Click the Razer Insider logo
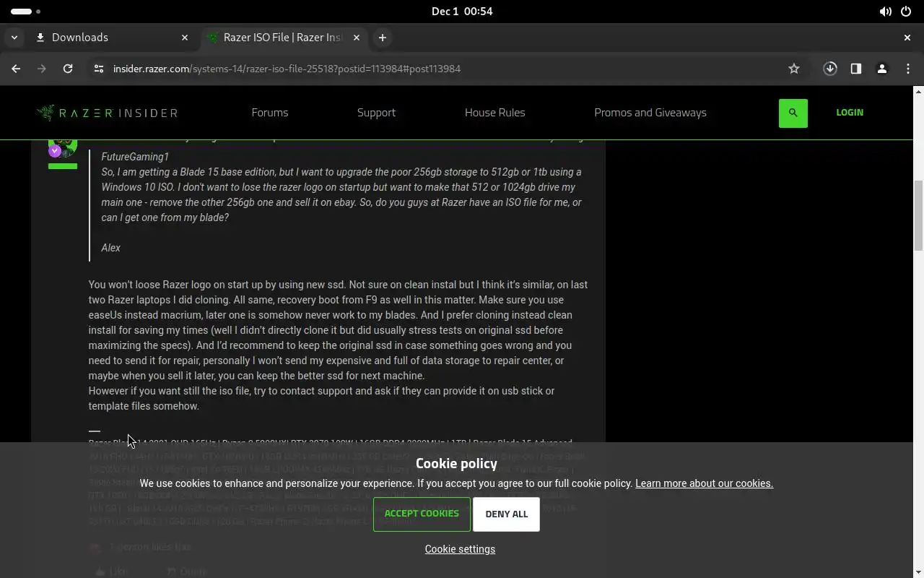This screenshot has width=924, height=578. (107, 113)
